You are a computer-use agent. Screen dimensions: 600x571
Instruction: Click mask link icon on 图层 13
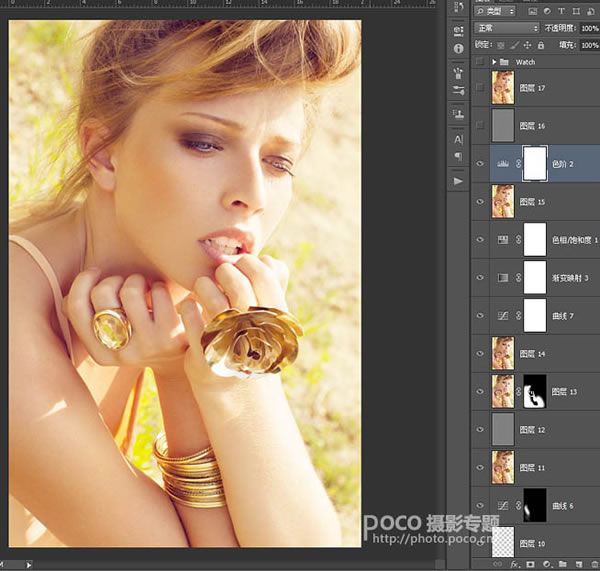click(x=518, y=392)
